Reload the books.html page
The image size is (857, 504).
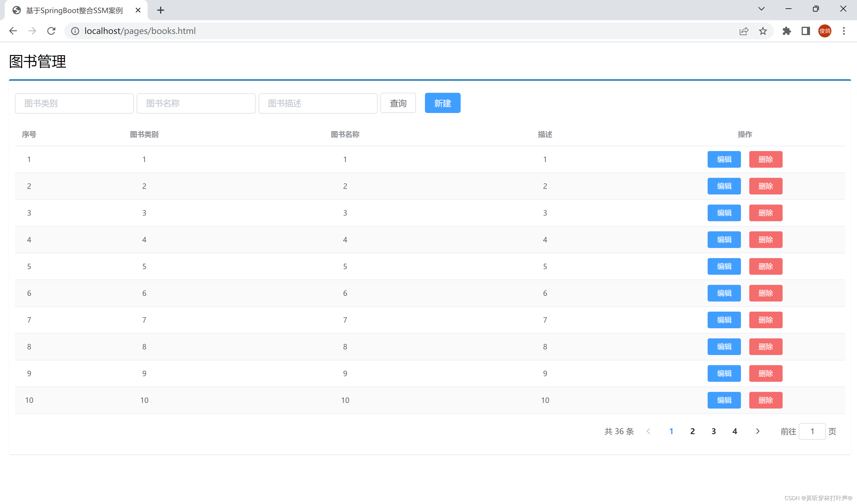point(51,31)
